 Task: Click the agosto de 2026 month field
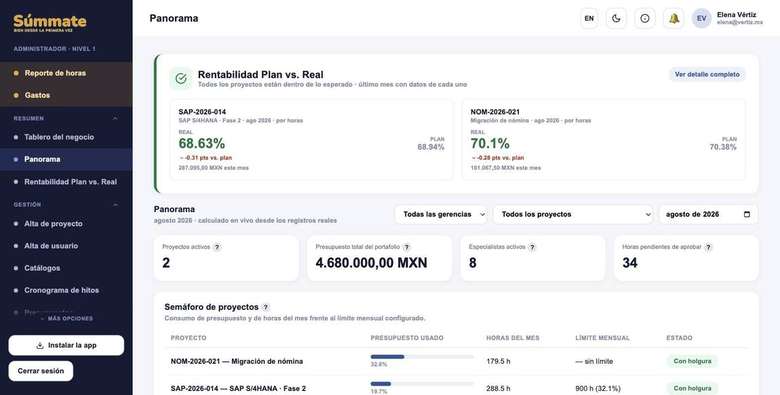coord(708,214)
